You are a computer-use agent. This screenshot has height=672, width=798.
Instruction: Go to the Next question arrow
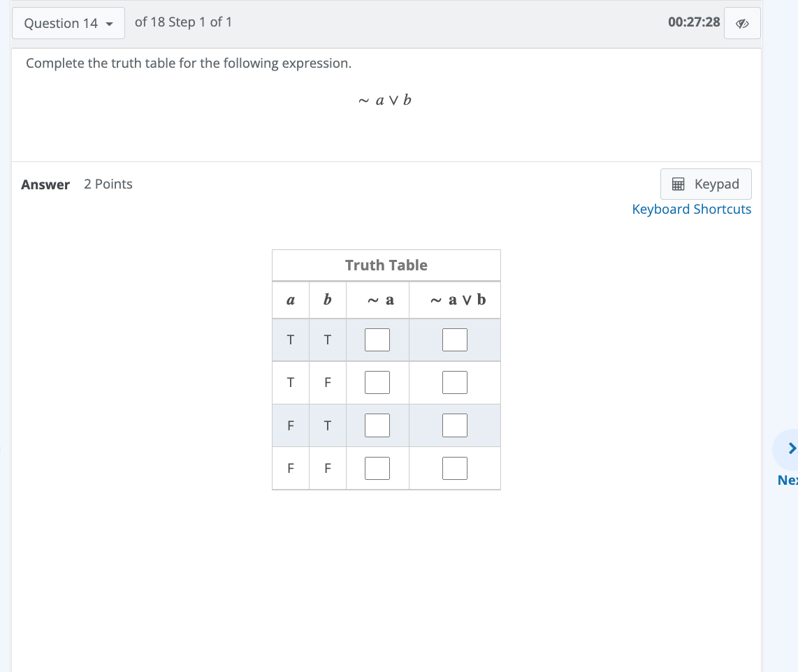tap(790, 448)
